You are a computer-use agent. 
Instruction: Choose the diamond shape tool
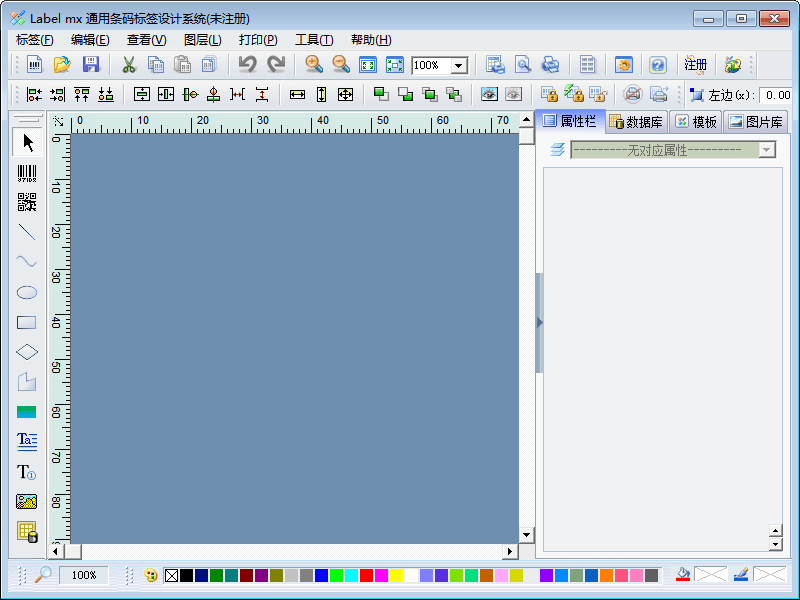(27, 352)
